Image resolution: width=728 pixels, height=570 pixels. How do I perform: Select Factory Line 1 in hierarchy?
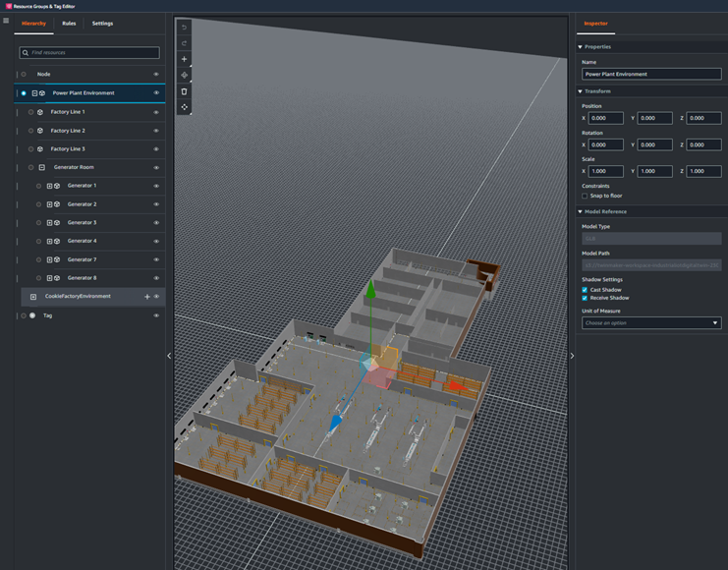tap(68, 112)
